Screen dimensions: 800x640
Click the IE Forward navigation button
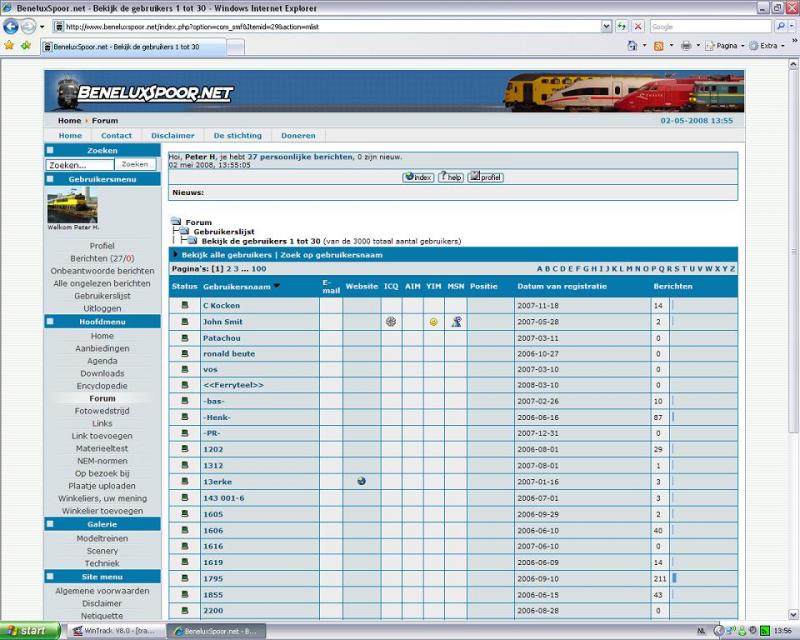point(28,26)
